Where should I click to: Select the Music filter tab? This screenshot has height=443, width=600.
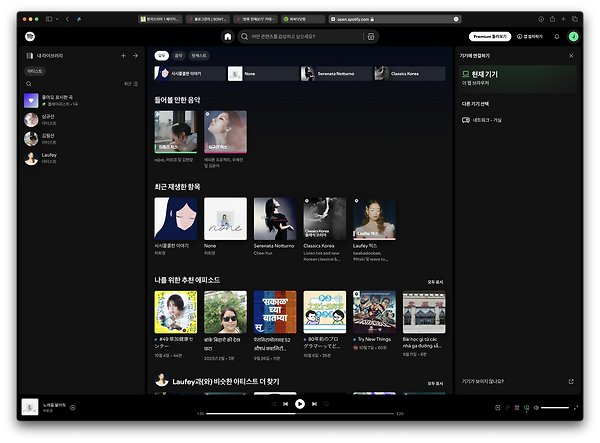(178, 56)
